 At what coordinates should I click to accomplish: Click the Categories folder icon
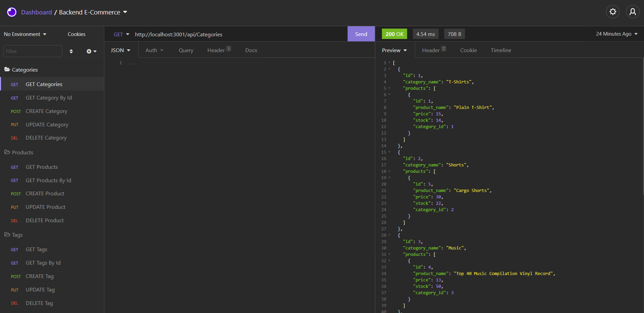pos(7,69)
